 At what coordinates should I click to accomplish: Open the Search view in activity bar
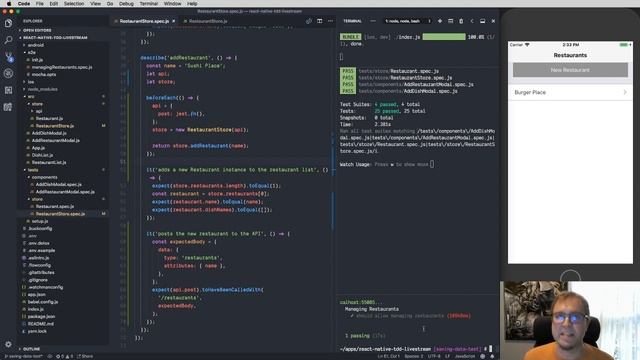[8, 40]
